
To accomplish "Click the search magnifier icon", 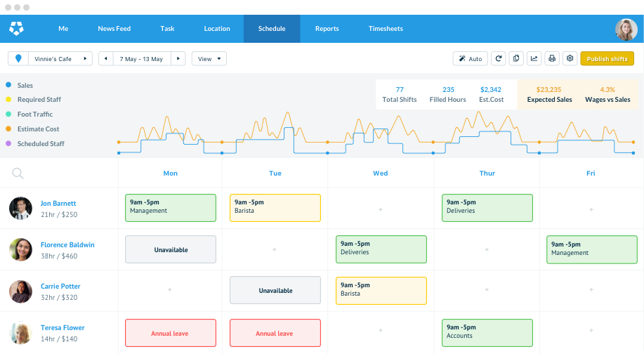I will click(18, 173).
